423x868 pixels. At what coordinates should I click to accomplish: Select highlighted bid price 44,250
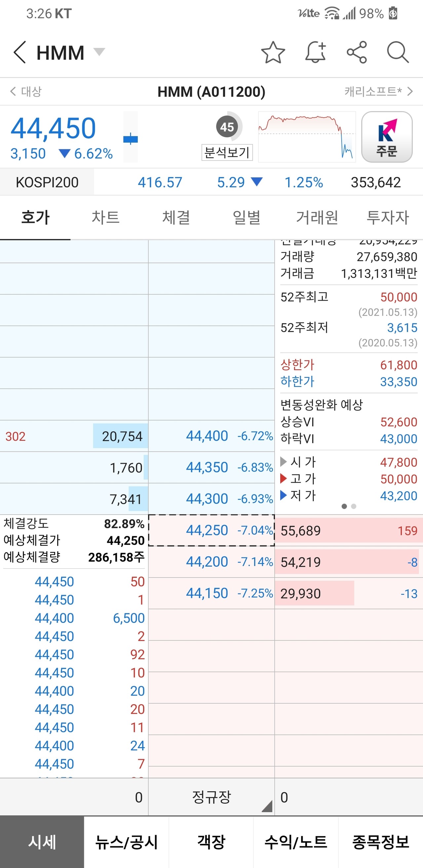[x=212, y=530]
